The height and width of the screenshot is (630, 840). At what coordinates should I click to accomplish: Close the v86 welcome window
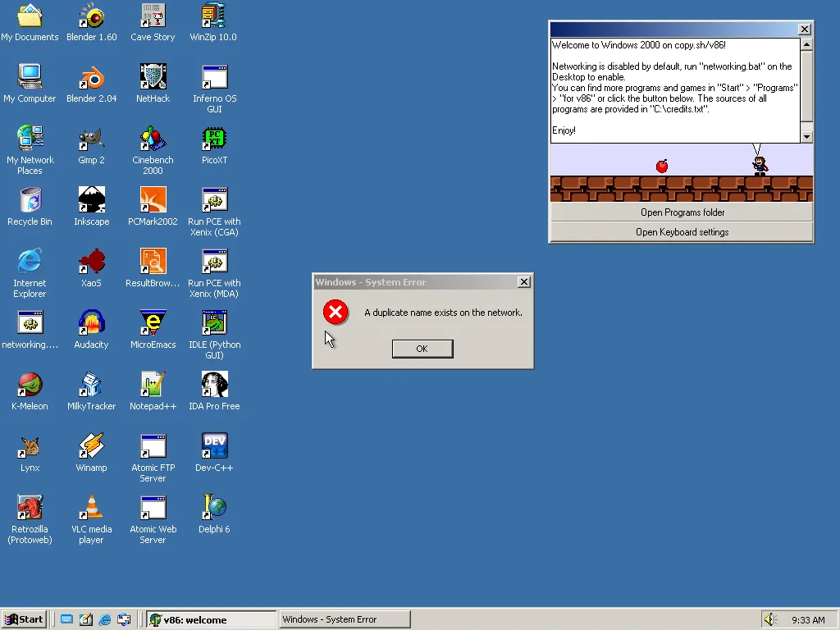point(804,30)
